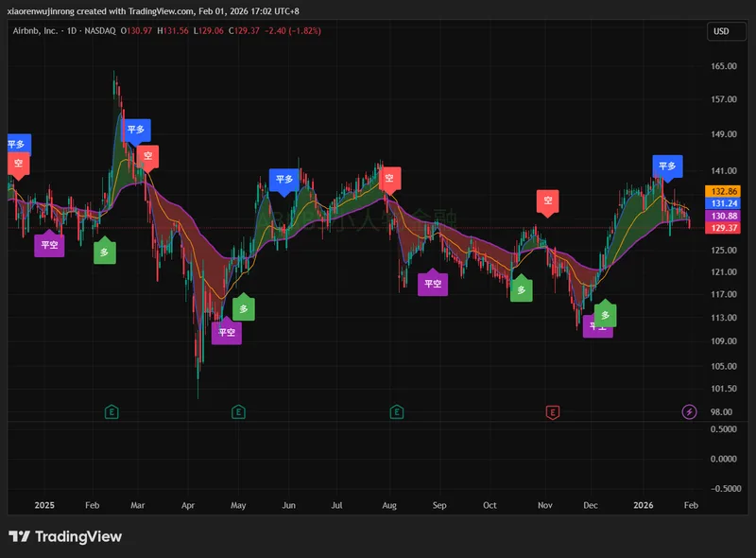The image size is (756, 558).
Task: Click the Oct label on time axis
Action: point(490,505)
